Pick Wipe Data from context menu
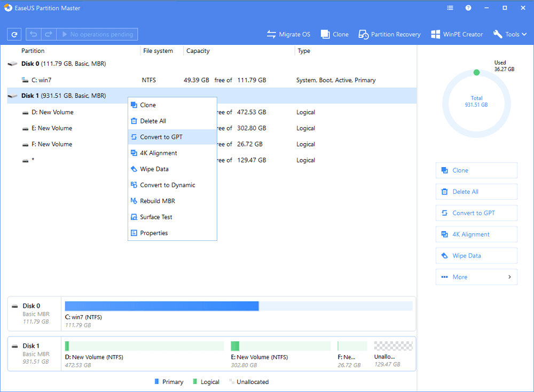Image resolution: width=534 pixels, height=392 pixels. [x=172, y=169]
